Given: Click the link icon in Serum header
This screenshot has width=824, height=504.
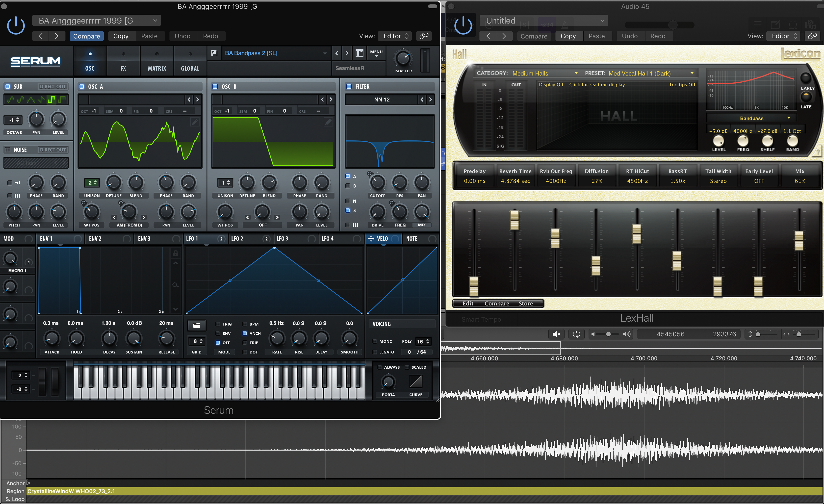Looking at the screenshot, I should click(x=424, y=36).
